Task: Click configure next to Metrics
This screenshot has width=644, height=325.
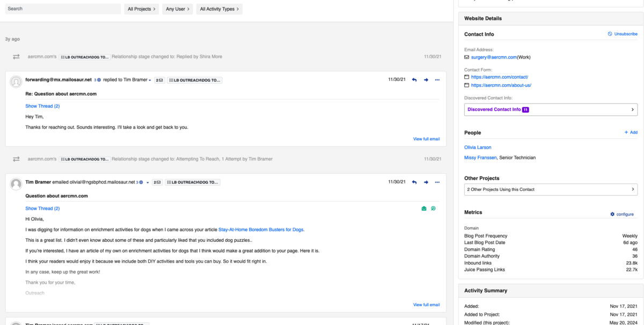Action: coord(622,214)
